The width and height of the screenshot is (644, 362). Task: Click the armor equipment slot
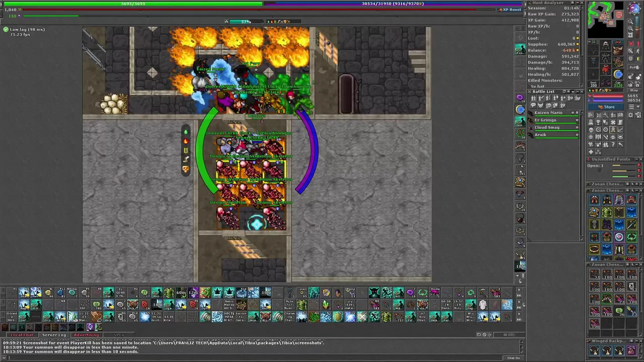coord(606,57)
